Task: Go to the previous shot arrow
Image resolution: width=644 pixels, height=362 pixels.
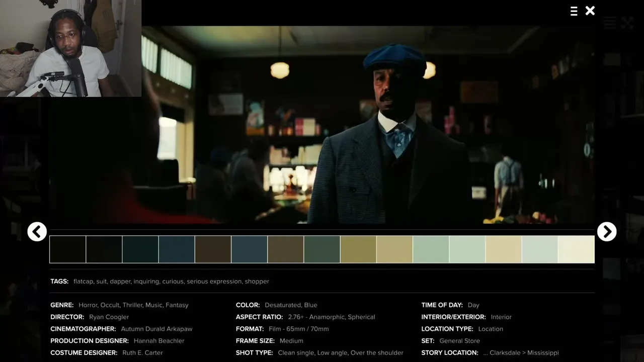Action: (x=37, y=232)
